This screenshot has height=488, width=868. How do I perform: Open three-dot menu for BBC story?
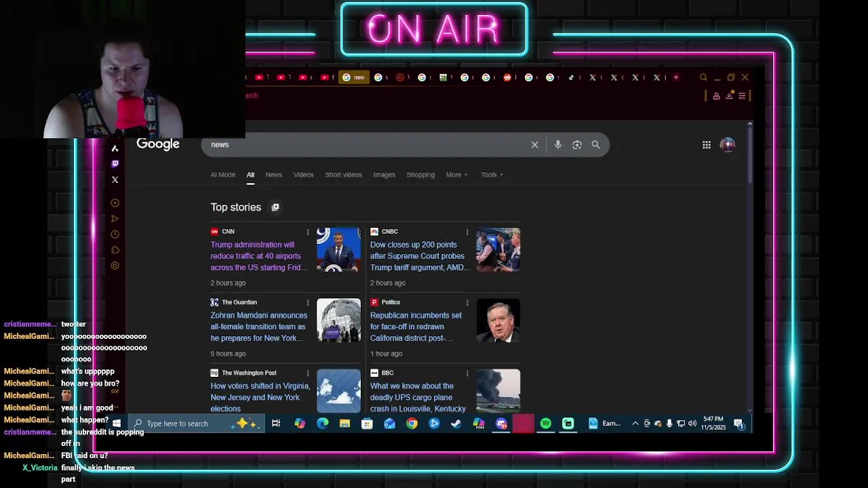coord(467,373)
